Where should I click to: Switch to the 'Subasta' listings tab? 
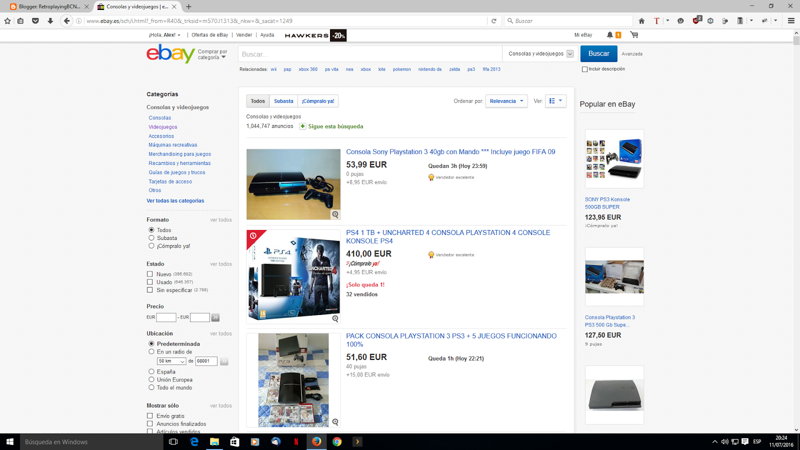(x=284, y=101)
